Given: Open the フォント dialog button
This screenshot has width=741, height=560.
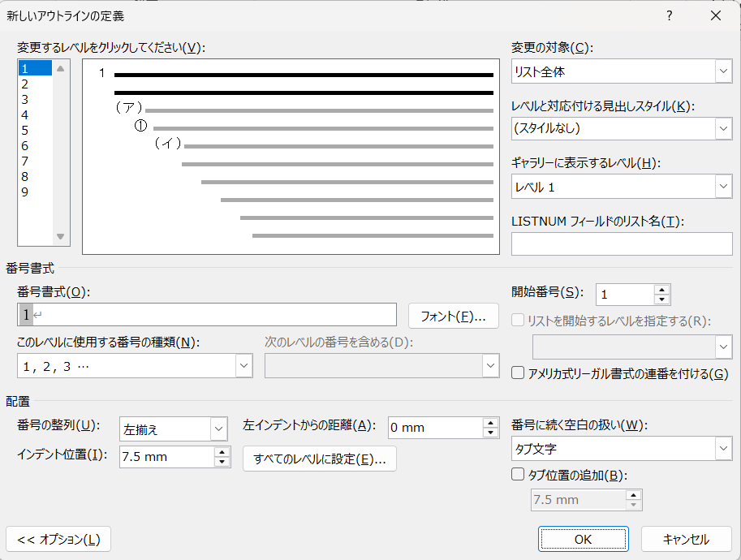Looking at the screenshot, I should [453, 316].
